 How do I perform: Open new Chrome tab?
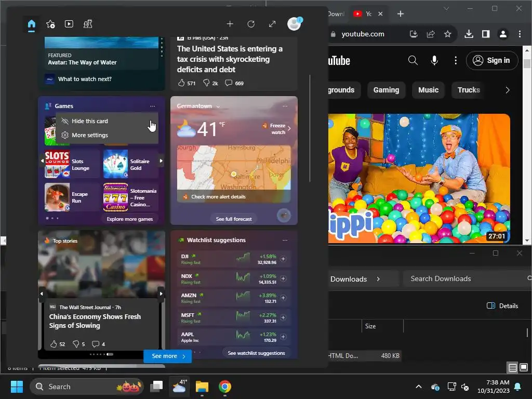pyautogui.click(x=401, y=14)
